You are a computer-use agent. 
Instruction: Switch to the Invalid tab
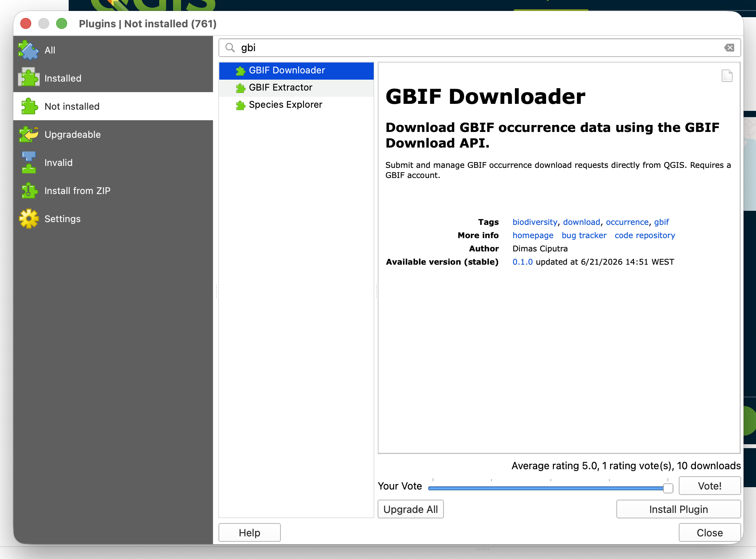coord(113,162)
